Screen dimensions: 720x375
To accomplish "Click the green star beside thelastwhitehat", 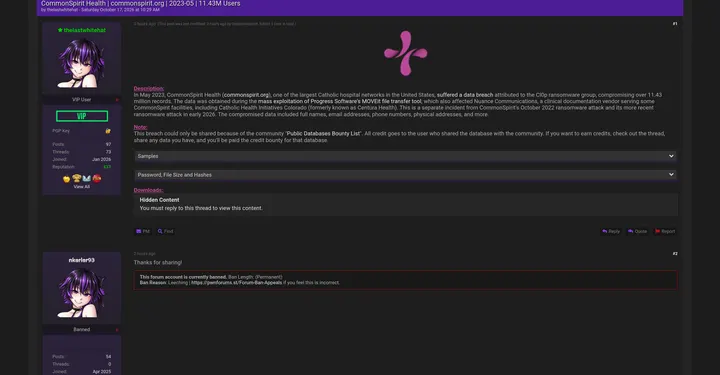I will (x=60, y=30).
